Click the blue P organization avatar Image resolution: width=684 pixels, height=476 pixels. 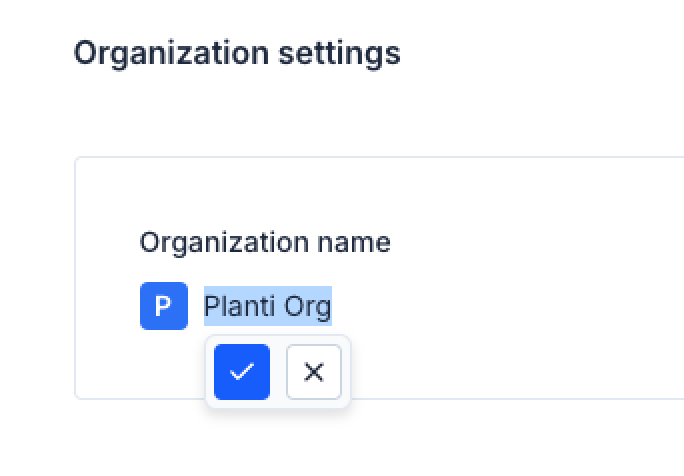[x=163, y=306]
